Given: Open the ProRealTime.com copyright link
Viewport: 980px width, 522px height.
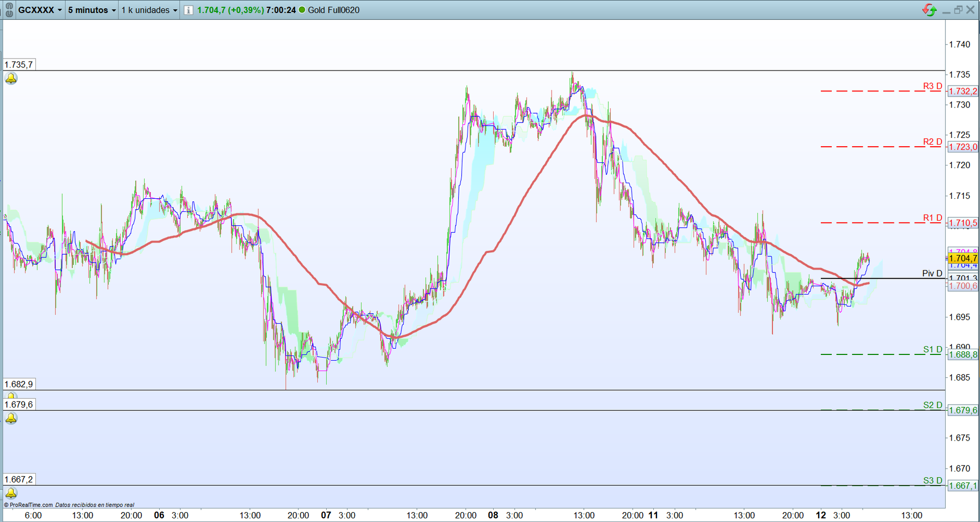Looking at the screenshot, I should [28, 505].
